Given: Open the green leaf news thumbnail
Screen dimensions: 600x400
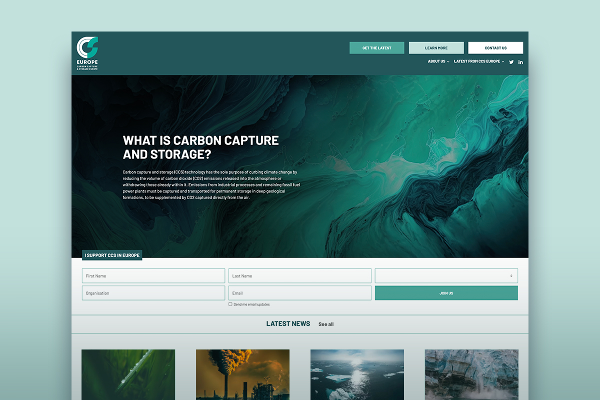Looking at the screenshot, I should [128, 374].
